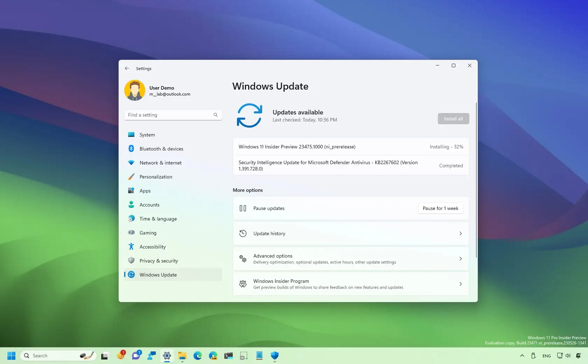Viewport: 588px width, 364px height.
Task: Open Accessibility settings
Action: pyautogui.click(x=152, y=247)
